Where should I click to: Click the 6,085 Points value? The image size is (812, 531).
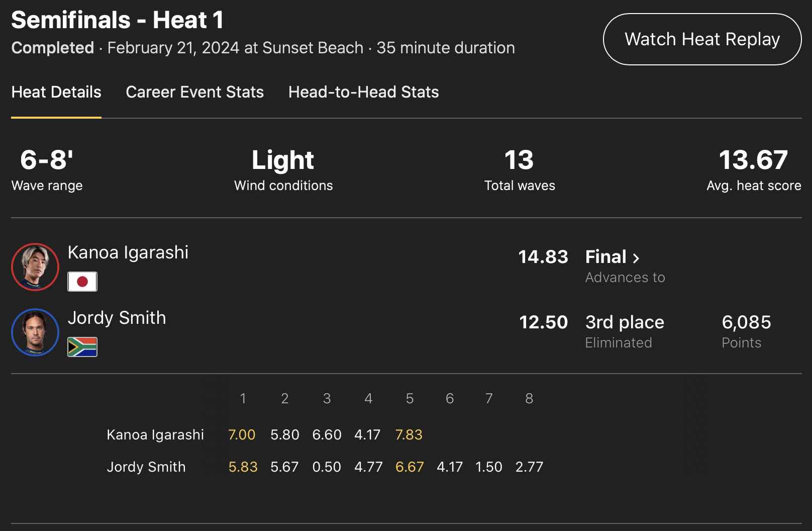coord(746,322)
